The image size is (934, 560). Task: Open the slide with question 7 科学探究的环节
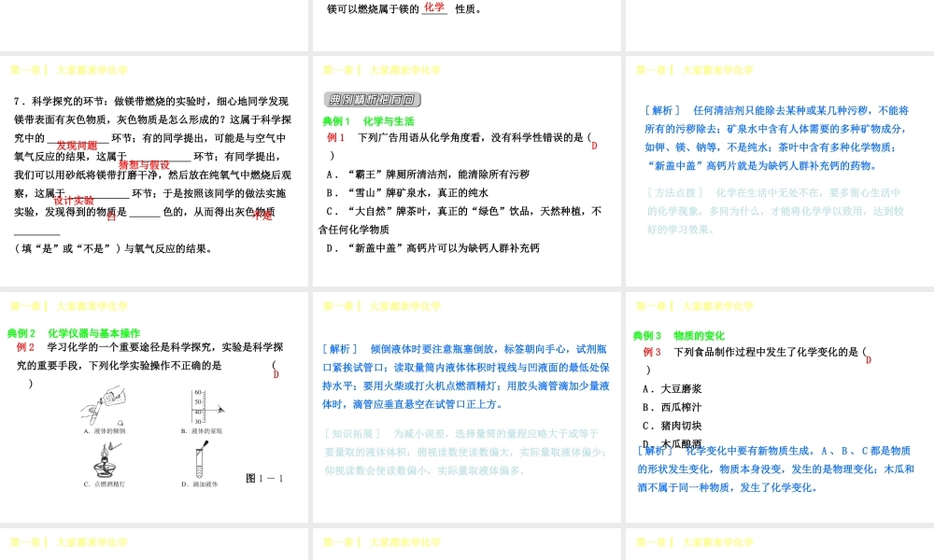[154, 172]
